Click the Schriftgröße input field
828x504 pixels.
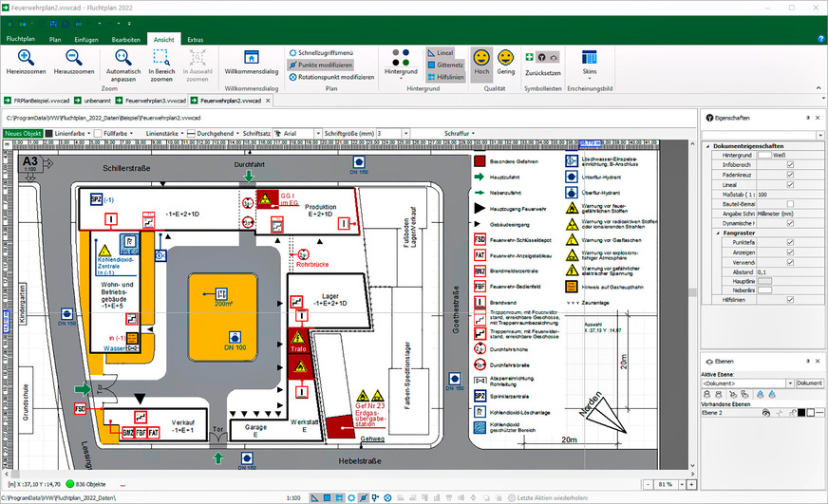coord(401,133)
